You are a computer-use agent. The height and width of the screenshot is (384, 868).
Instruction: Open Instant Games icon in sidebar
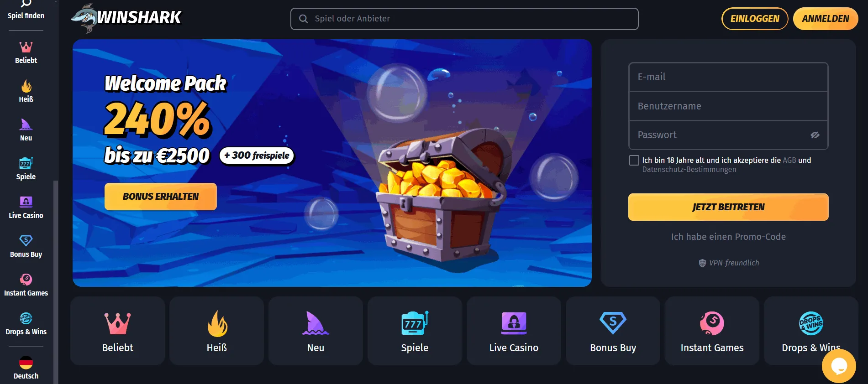click(26, 279)
